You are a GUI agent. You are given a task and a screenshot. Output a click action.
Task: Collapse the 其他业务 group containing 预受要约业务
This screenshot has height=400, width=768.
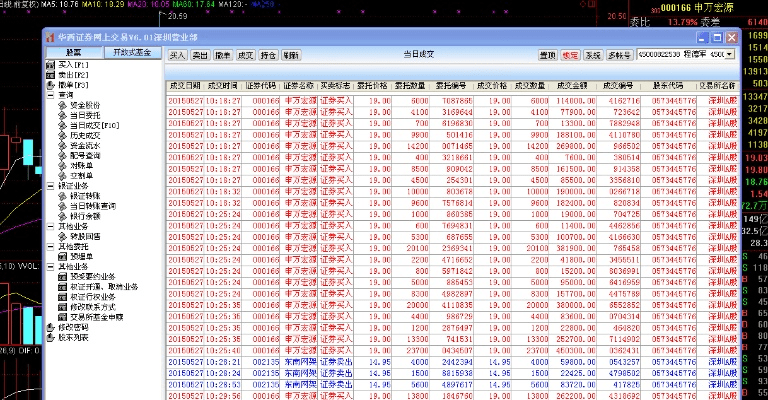point(50,266)
